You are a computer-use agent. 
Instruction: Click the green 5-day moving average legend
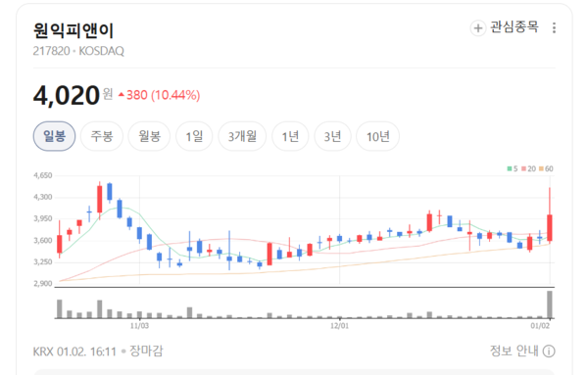coord(513,168)
